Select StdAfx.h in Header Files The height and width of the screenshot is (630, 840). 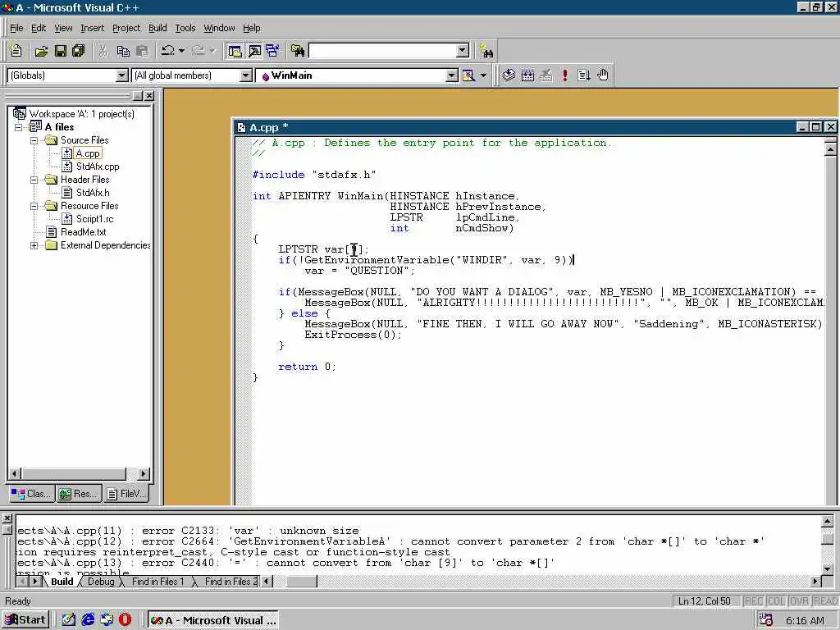(93, 193)
